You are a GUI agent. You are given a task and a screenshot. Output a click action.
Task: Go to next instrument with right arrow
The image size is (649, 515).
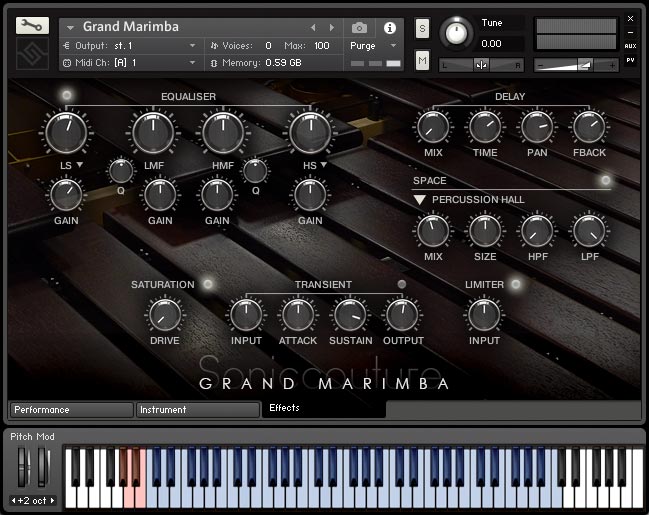(332, 27)
